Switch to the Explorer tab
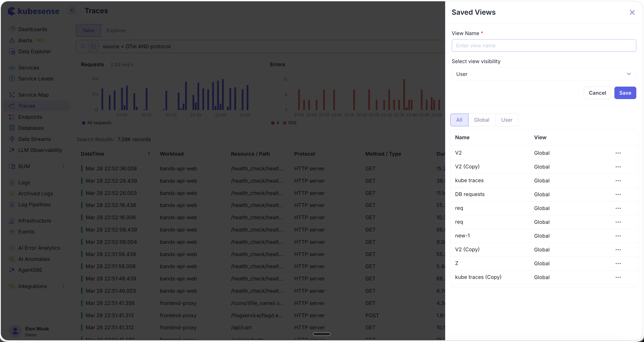The height and width of the screenshot is (342, 644). tap(116, 30)
